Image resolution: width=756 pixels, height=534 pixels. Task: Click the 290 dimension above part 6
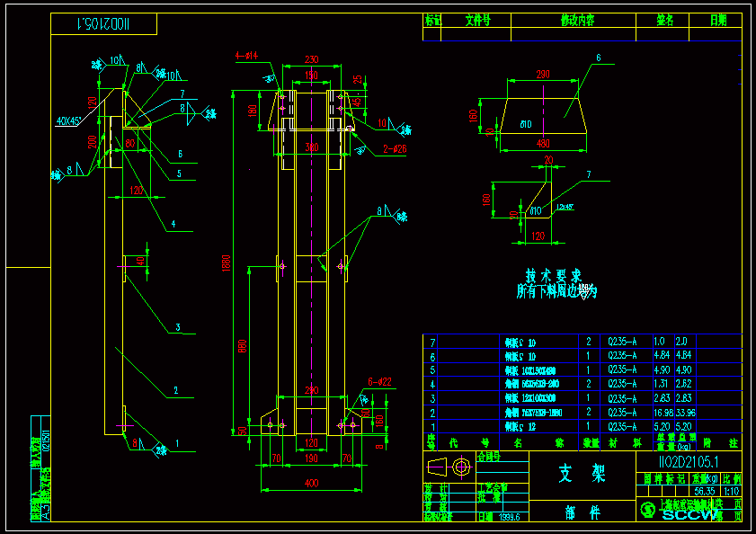click(x=543, y=75)
